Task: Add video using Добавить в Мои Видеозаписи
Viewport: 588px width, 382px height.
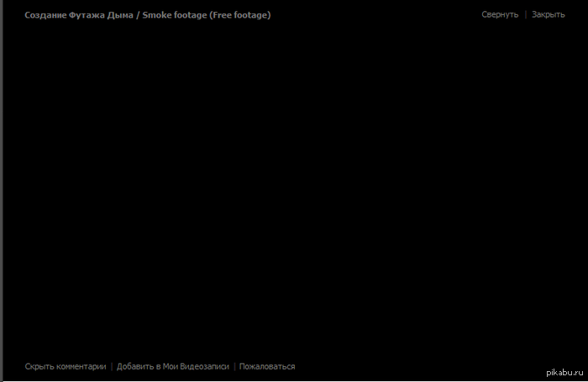Action: click(x=173, y=366)
